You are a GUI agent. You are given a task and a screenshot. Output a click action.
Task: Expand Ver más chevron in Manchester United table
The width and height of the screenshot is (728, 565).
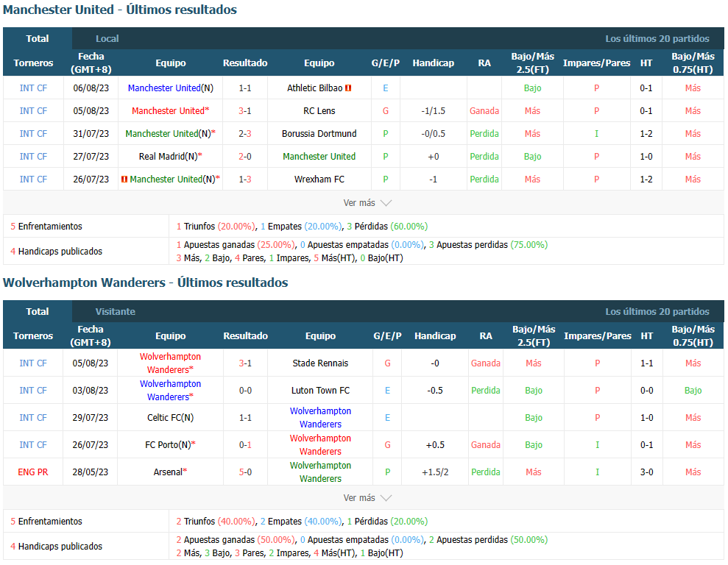point(386,203)
